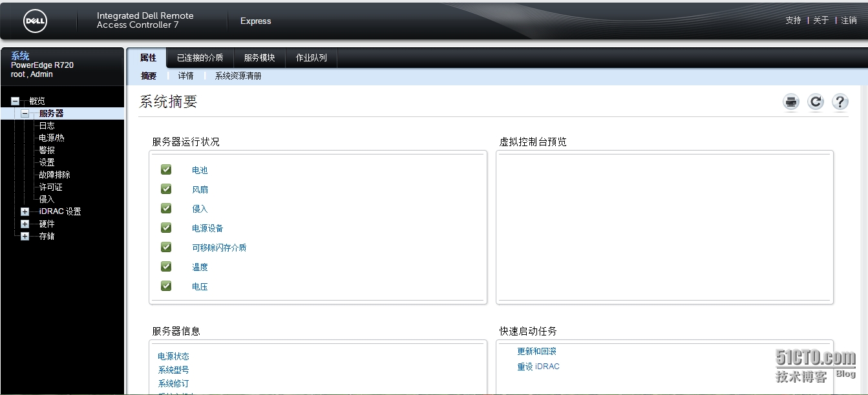
Task: Select the 系统资源清册 sub-tab
Action: point(238,76)
